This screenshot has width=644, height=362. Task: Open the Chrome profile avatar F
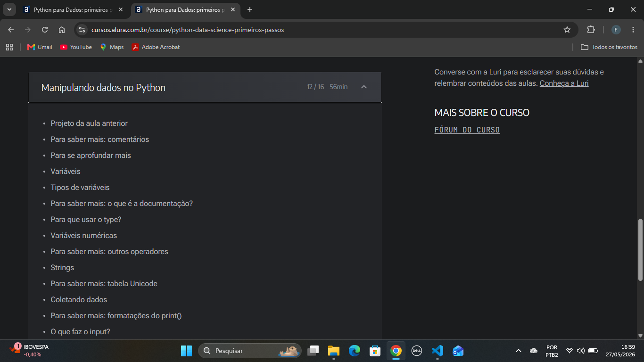pyautogui.click(x=616, y=30)
